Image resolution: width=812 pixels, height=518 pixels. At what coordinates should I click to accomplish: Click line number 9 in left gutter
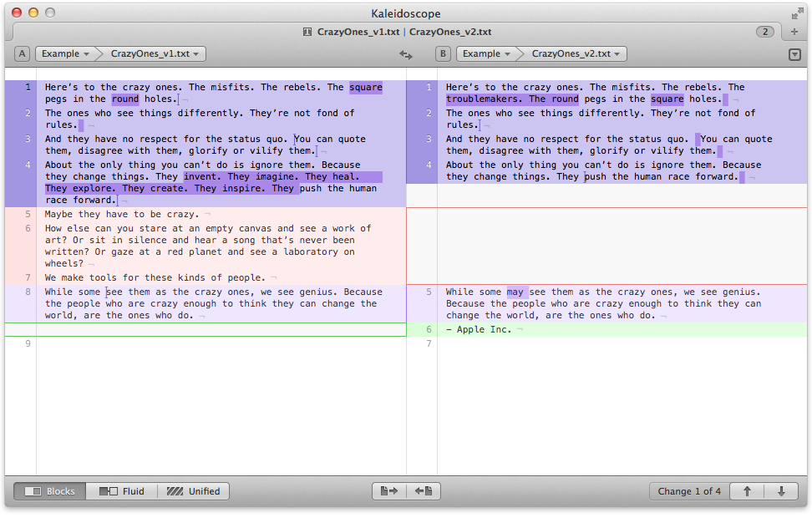[28, 343]
